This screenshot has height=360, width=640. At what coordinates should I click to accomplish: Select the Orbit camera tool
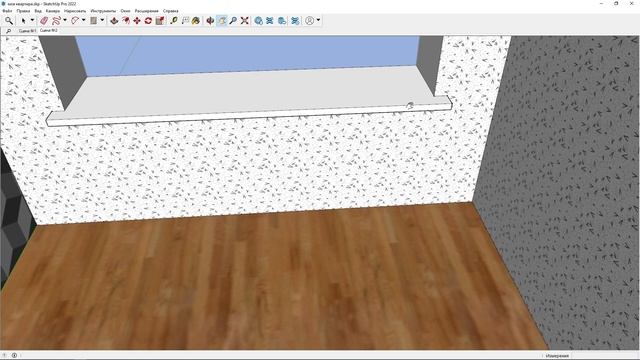(x=210, y=20)
